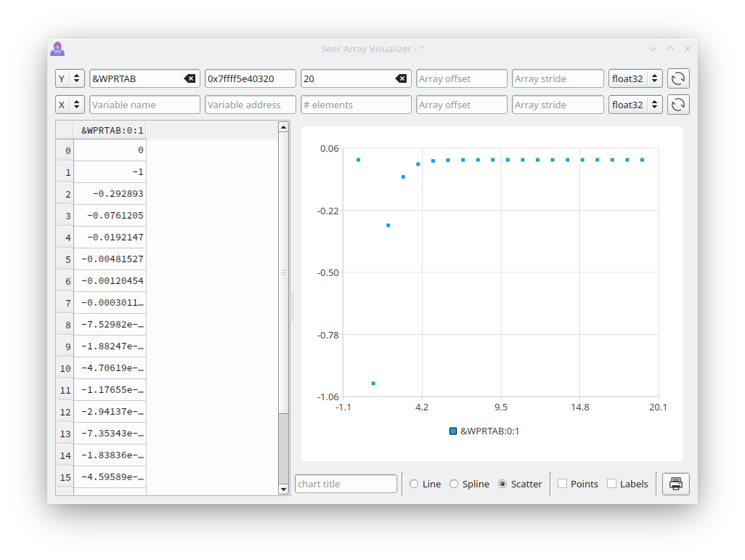This screenshot has width=745, height=560.
Task: Click the chart title input field
Action: pos(346,484)
